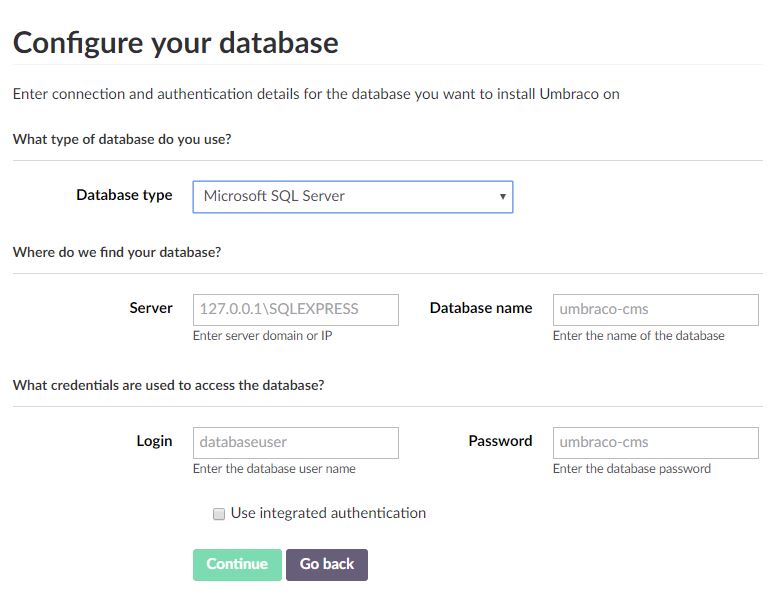Click the Database name input field
Image resolution: width=771 pixels, height=608 pixels.
click(655, 310)
